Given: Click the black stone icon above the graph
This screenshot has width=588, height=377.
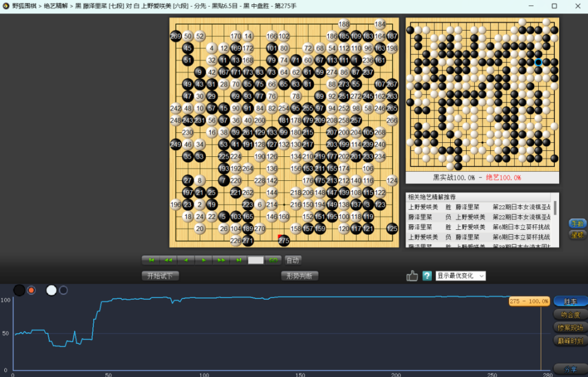Looking at the screenshot, I should [x=19, y=291].
